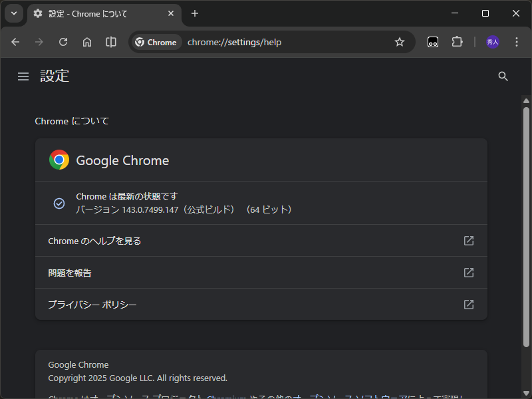
Task: Bookmark this page via the star icon
Action: coord(400,42)
